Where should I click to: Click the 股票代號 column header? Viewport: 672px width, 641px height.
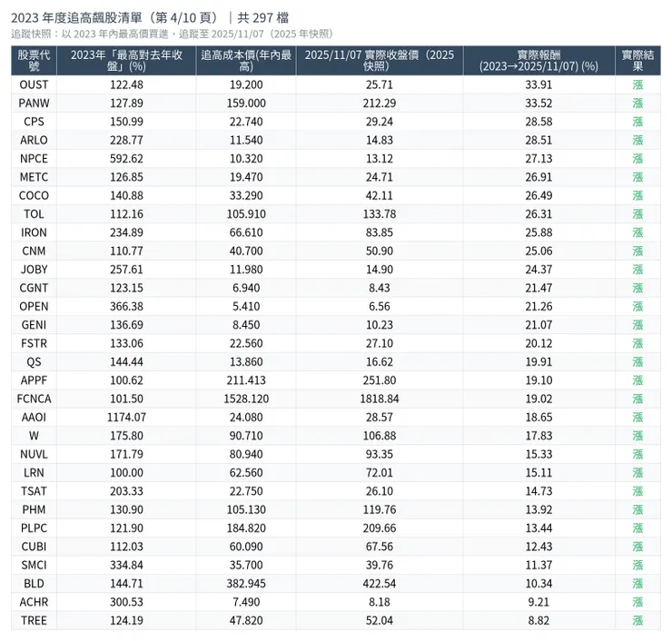(x=34, y=61)
